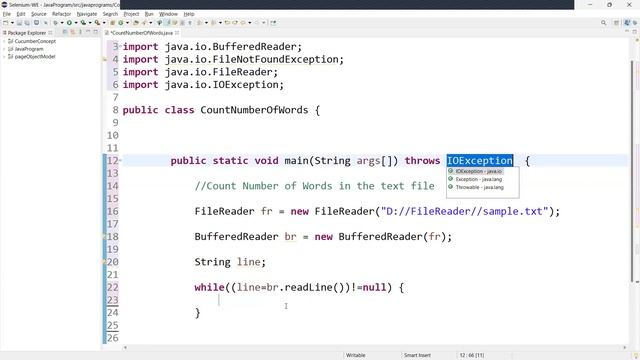
Task: Click the External Tools run icon
Action: click(97, 23)
